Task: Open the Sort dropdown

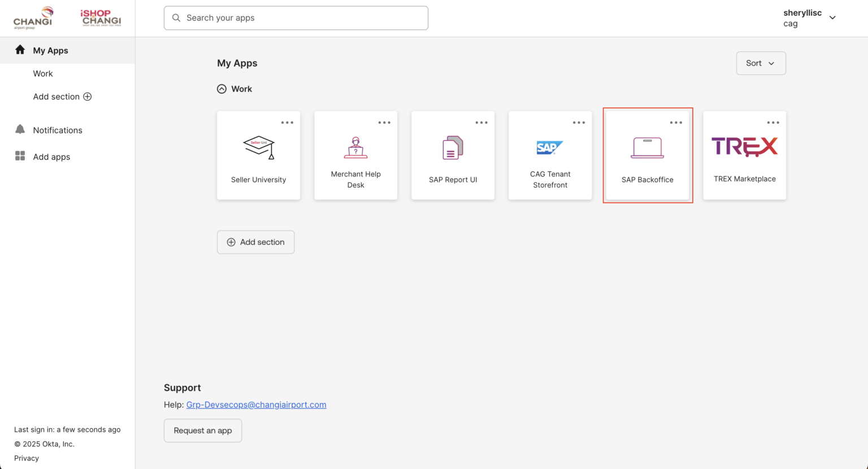Action: tap(761, 63)
